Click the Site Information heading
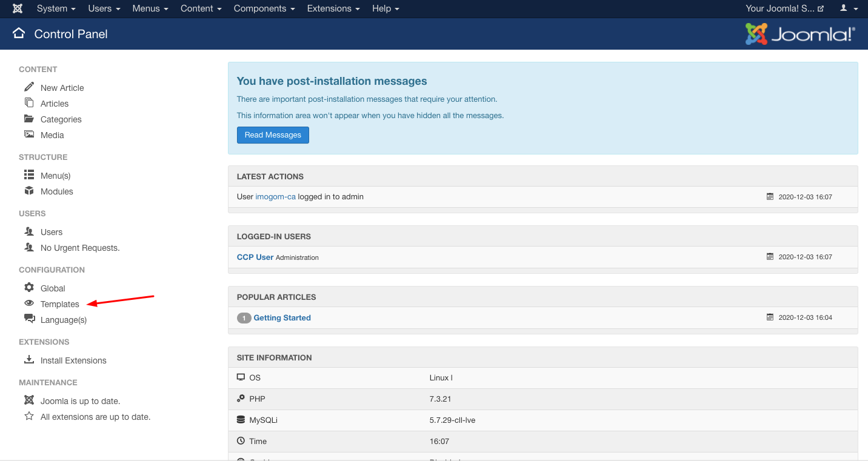Screen dimensions: 868x461 pos(275,357)
